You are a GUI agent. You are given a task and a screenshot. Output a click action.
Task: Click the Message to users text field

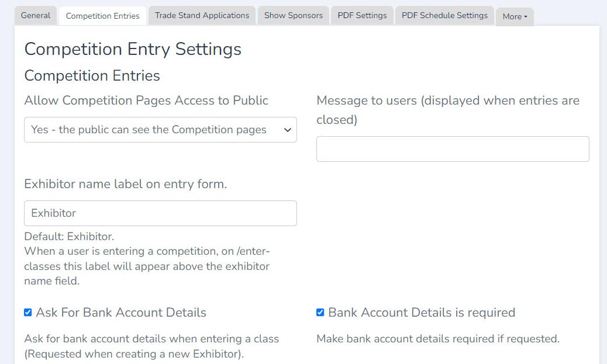453,149
